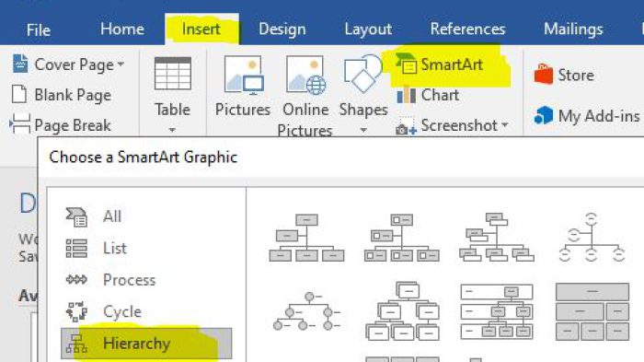Click the SmartArt icon

(x=407, y=63)
